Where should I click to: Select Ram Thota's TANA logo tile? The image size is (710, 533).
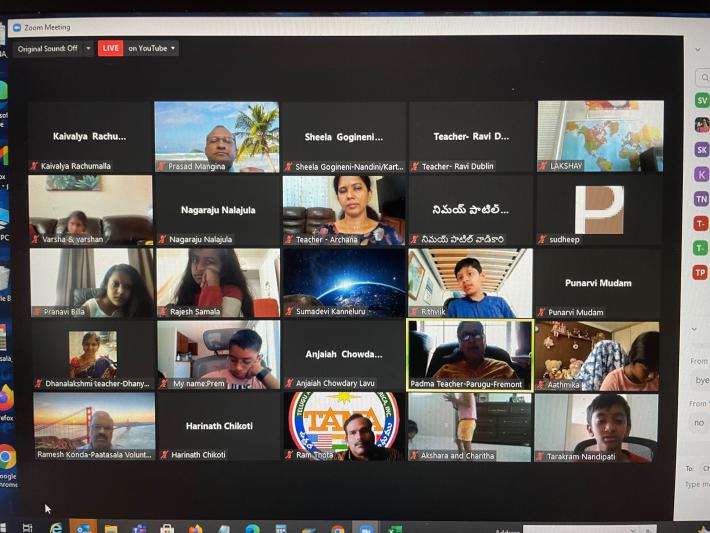tap(344, 427)
